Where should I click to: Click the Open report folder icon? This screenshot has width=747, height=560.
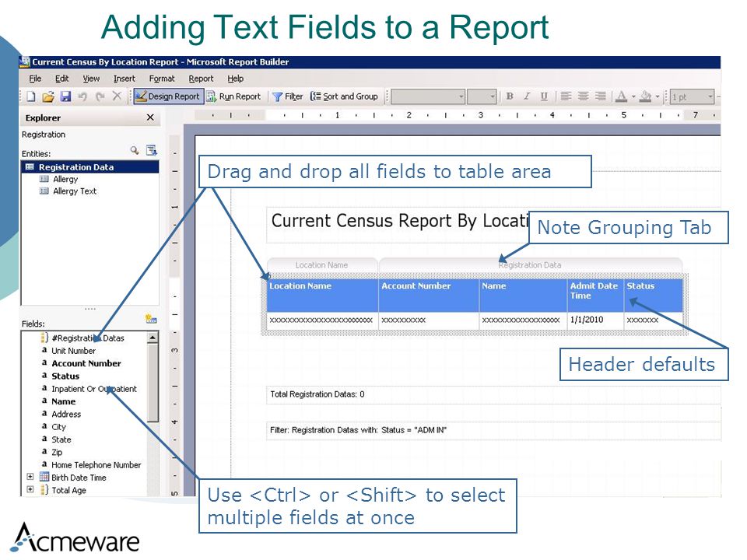coord(48,96)
